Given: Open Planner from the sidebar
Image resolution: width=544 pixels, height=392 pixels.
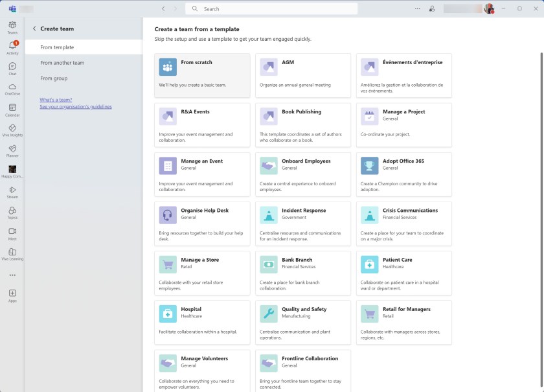Looking at the screenshot, I should coord(12,151).
